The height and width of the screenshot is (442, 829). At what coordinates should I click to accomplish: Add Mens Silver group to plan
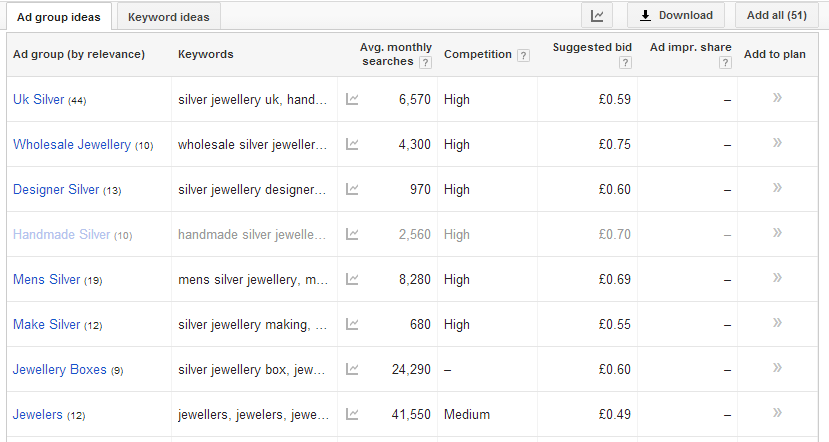[777, 278]
